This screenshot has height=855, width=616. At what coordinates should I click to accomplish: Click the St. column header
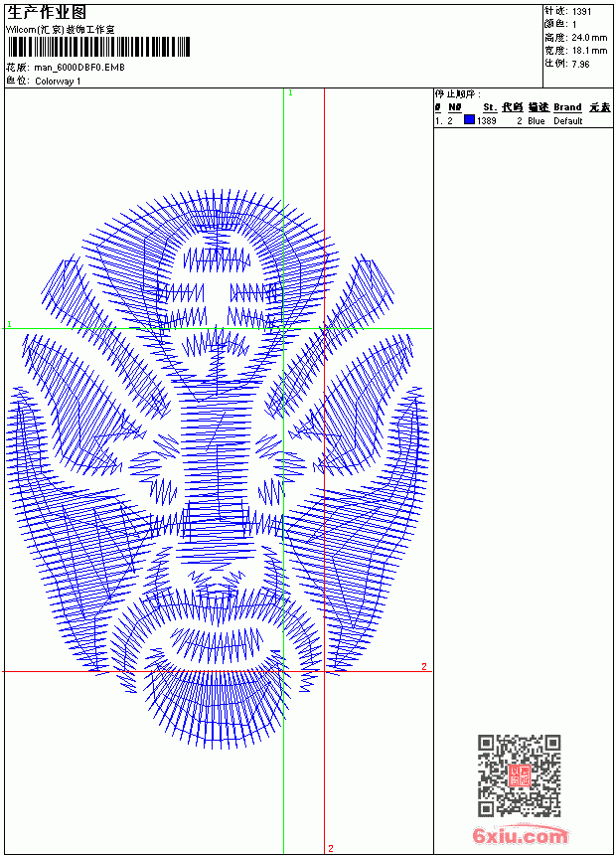click(490, 107)
